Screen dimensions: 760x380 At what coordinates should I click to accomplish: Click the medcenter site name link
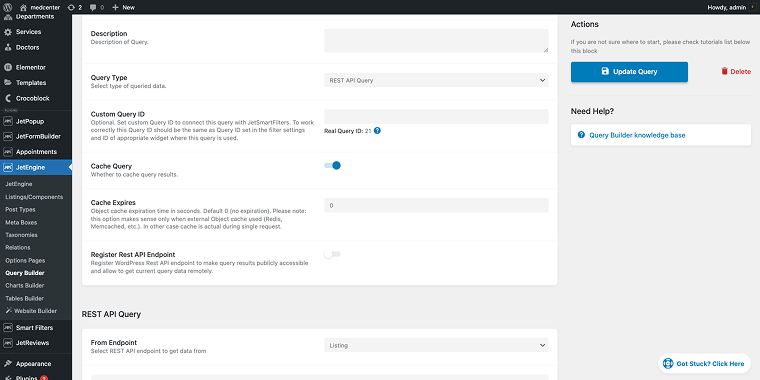pos(45,7)
